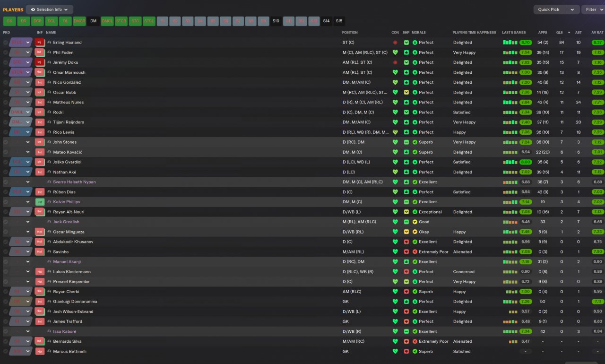Click Jérémy Doku's red condition indicator
Screen dimensions: 605x364
[395, 62]
